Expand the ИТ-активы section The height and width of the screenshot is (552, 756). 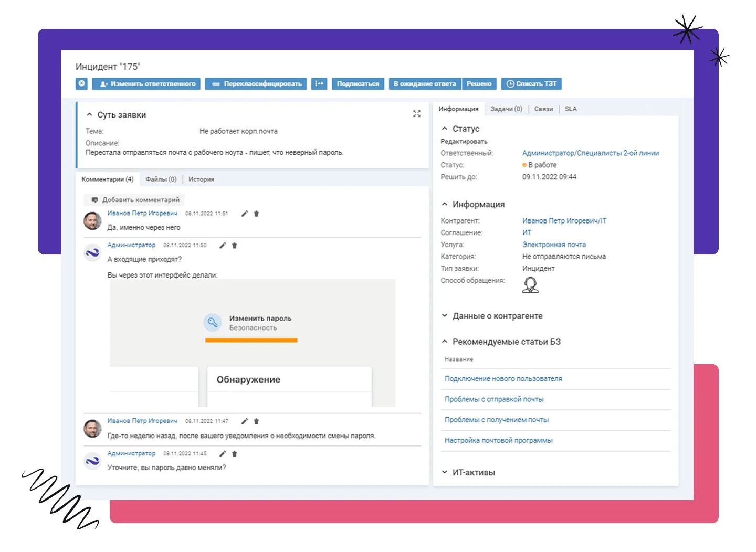[x=445, y=472]
